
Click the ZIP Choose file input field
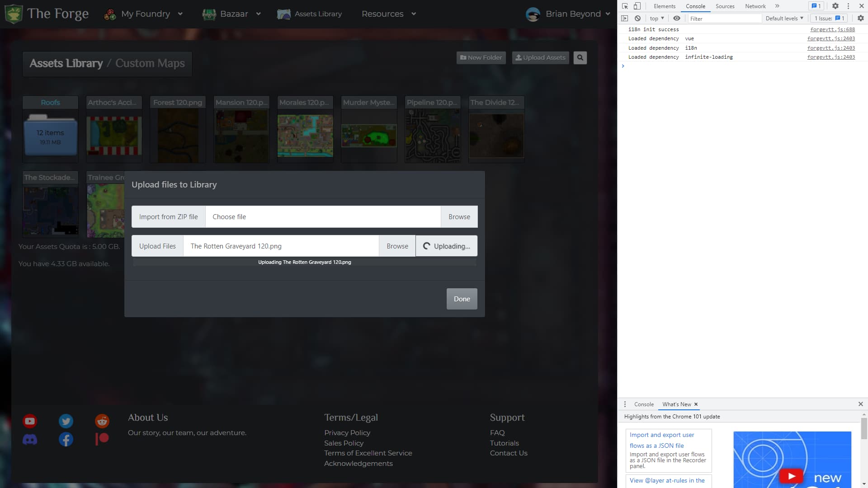click(x=323, y=217)
